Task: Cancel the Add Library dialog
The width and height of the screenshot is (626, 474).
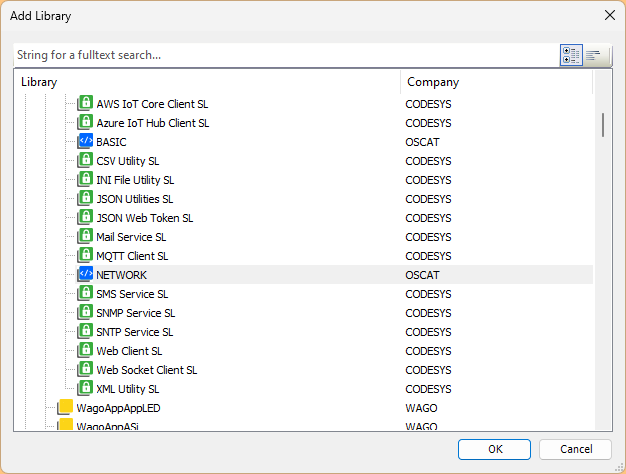Action: [575, 450]
